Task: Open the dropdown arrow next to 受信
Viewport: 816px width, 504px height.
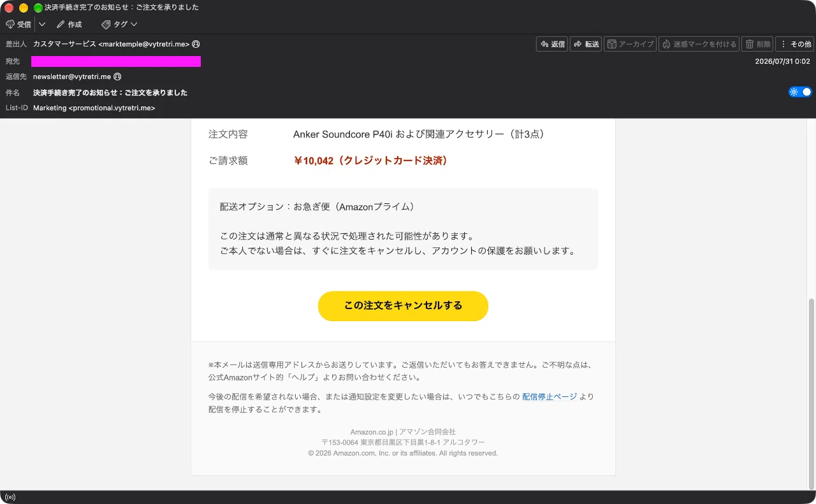Action: 42,24
